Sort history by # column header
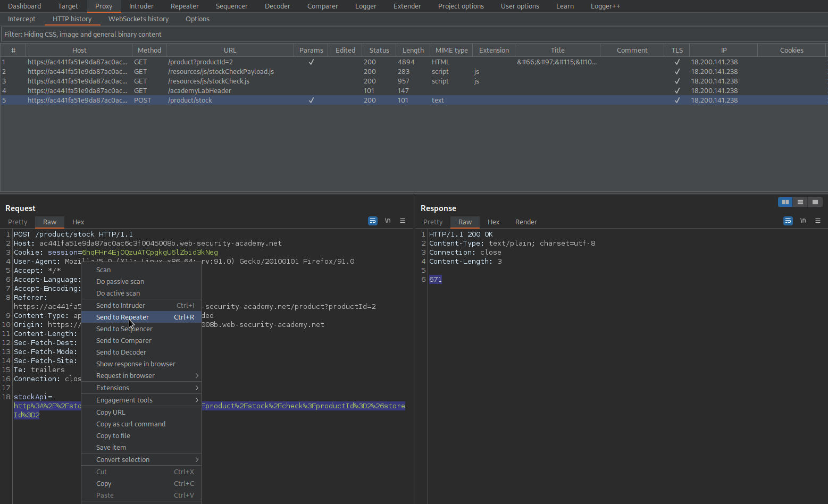The height and width of the screenshot is (504, 828). point(13,50)
